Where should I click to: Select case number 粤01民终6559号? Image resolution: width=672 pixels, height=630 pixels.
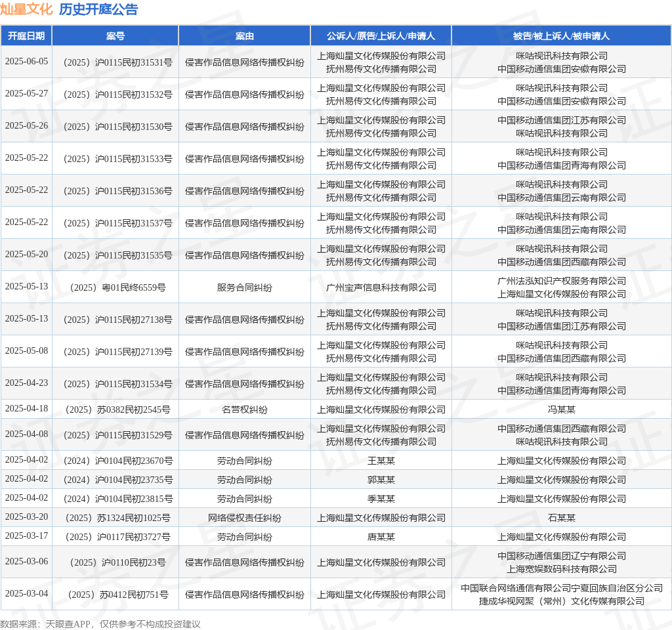(118, 287)
